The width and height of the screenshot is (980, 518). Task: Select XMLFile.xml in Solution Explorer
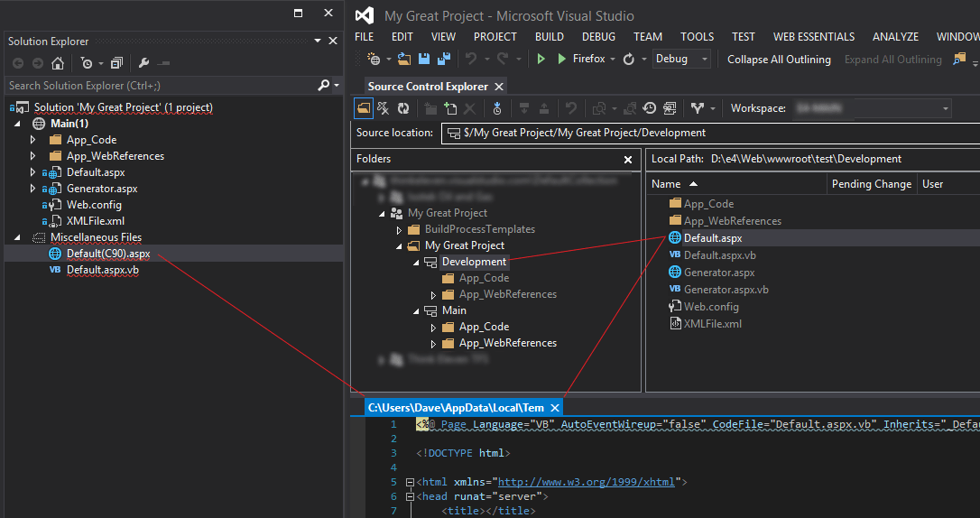(x=95, y=221)
